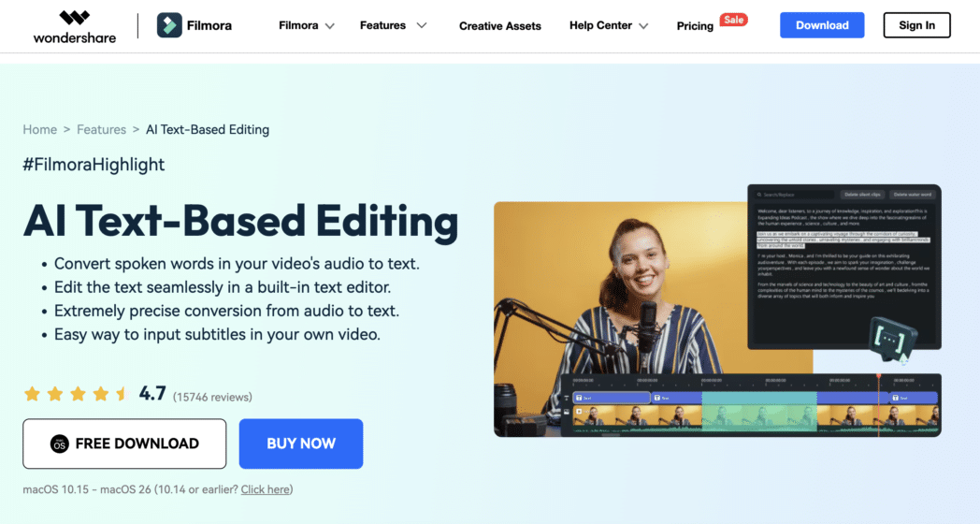
Task: Click the Filmora logo icon
Action: [x=169, y=25]
